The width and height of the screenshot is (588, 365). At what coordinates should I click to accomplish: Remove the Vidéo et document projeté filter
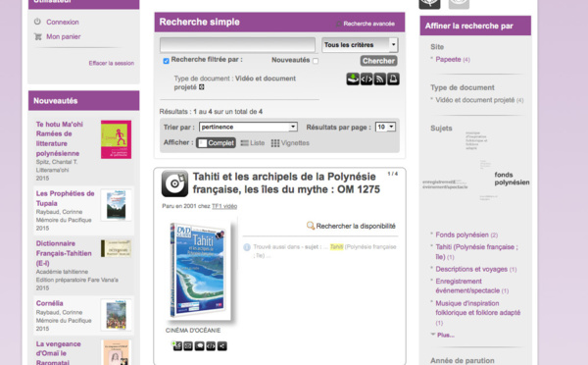click(201, 87)
